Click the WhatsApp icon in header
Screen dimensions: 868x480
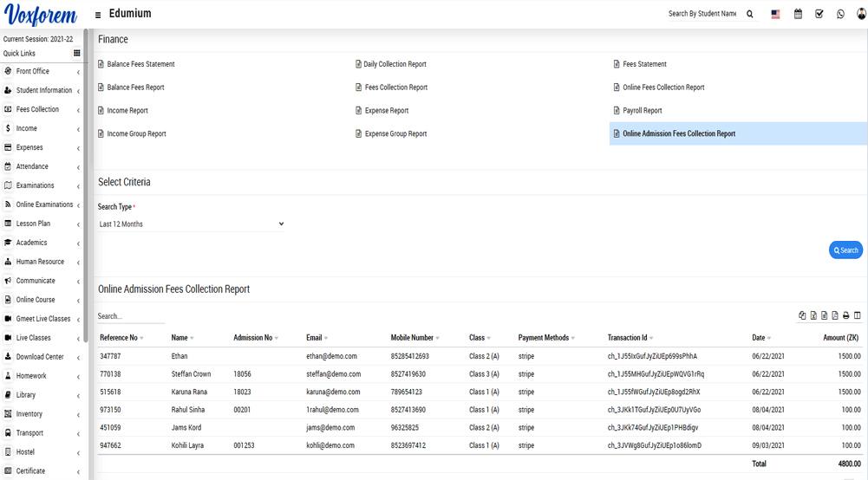[840, 15]
